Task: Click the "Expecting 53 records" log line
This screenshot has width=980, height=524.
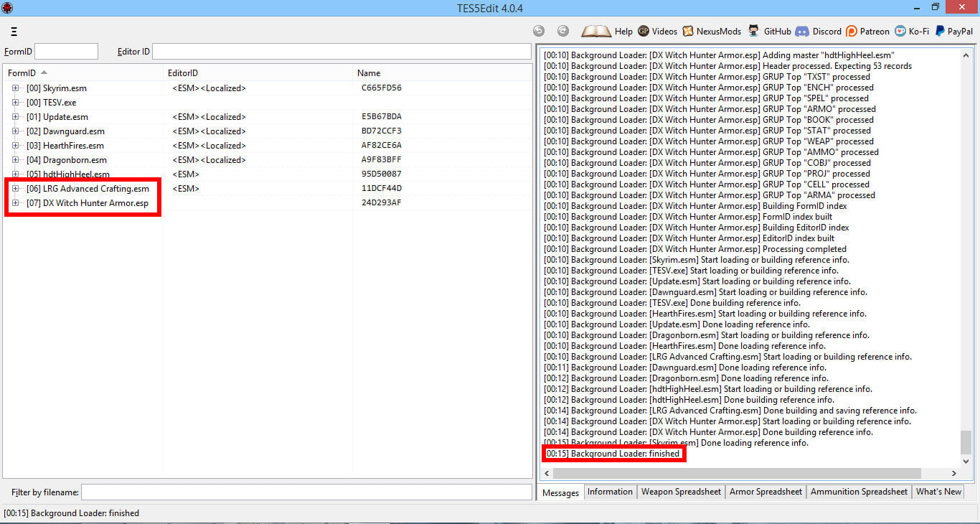Action: click(x=728, y=66)
